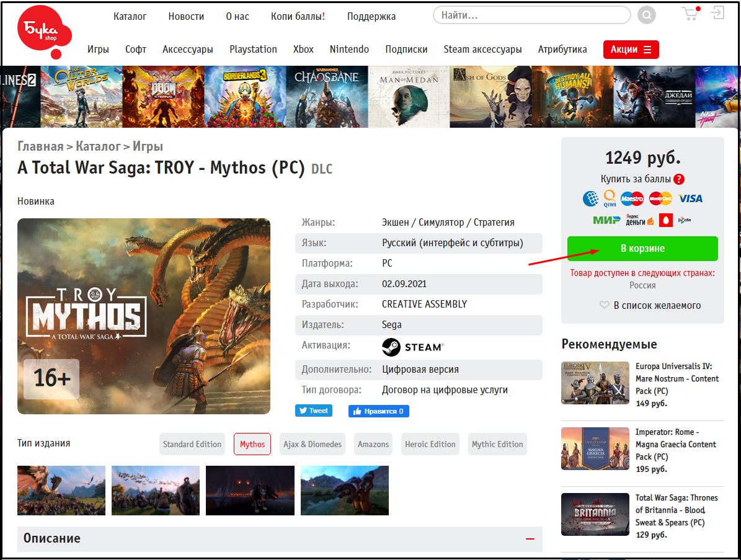Open the Thrones of Britannia thumbnail
The width and height of the screenshot is (741, 560).
tap(595, 514)
